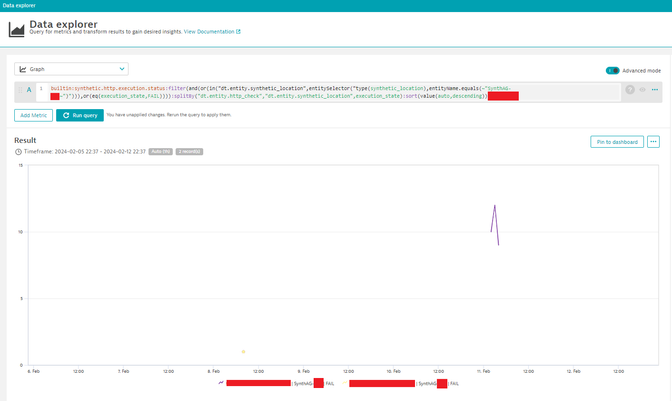Screen dimensions: 672x401
Task: Click the Data explorer chart icon
Action: [16, 29]
